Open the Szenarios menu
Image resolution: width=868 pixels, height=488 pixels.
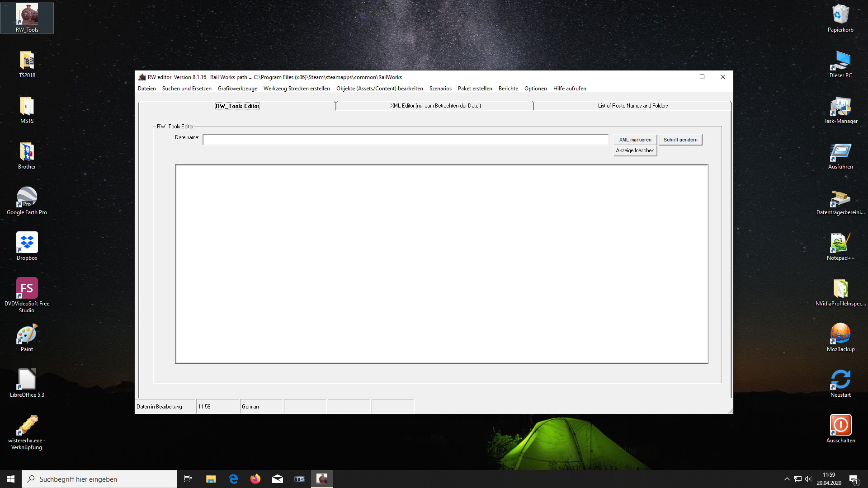(x=440, y=89)
